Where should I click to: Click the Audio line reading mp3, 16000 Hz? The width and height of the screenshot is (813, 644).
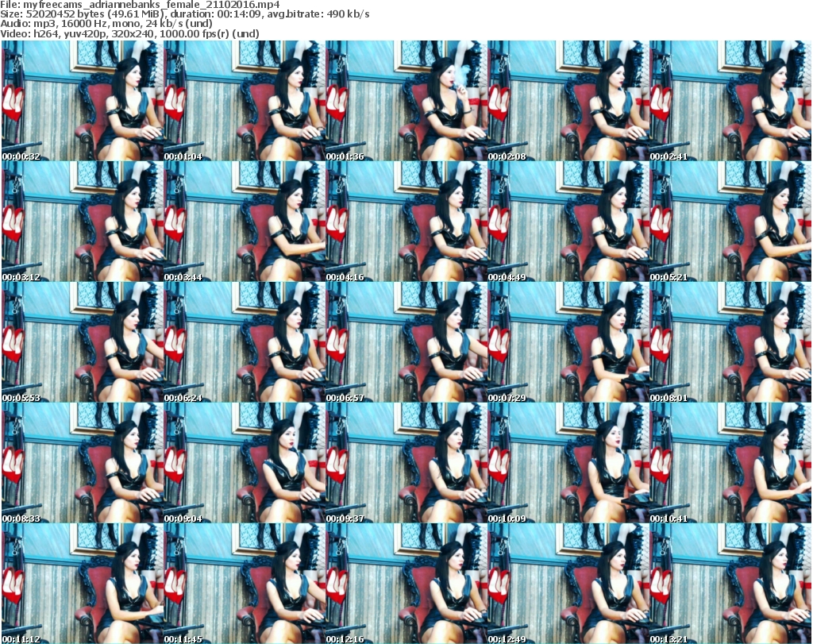coord(106,24)
